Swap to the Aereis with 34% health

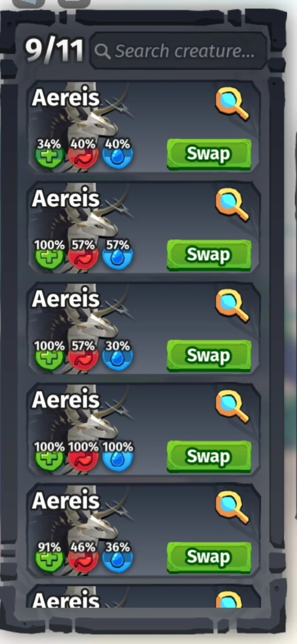209,154
